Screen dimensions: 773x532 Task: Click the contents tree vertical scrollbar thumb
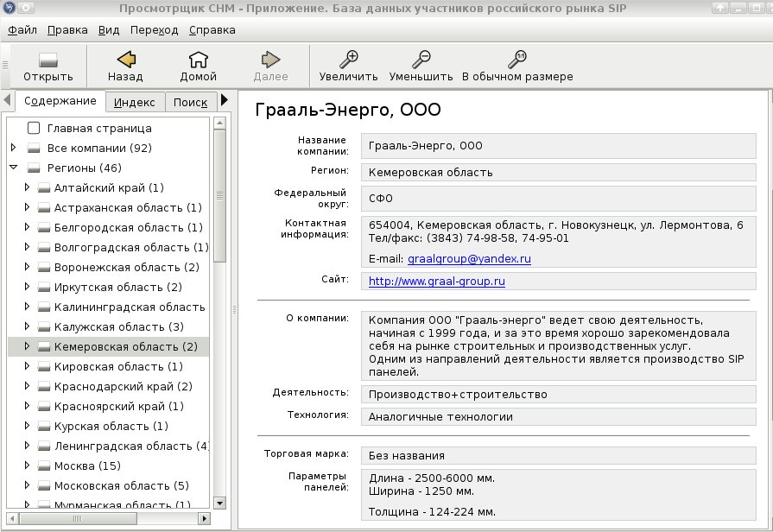[x=220, y=196]
